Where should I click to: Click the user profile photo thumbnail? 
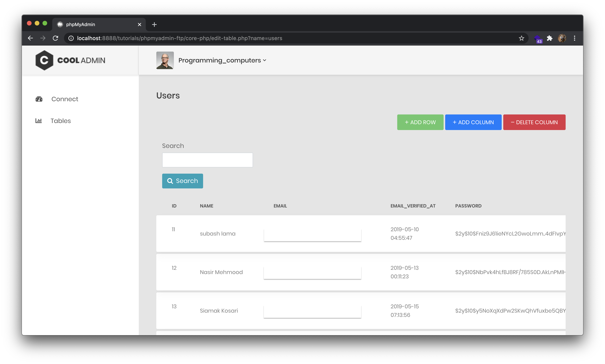pyautogui.click(x=165, y=60)
